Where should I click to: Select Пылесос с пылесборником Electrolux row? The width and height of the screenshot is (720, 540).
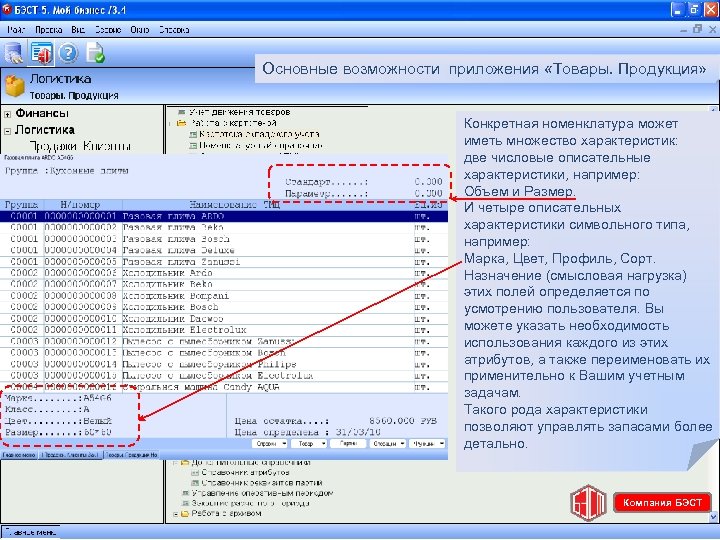224,376
